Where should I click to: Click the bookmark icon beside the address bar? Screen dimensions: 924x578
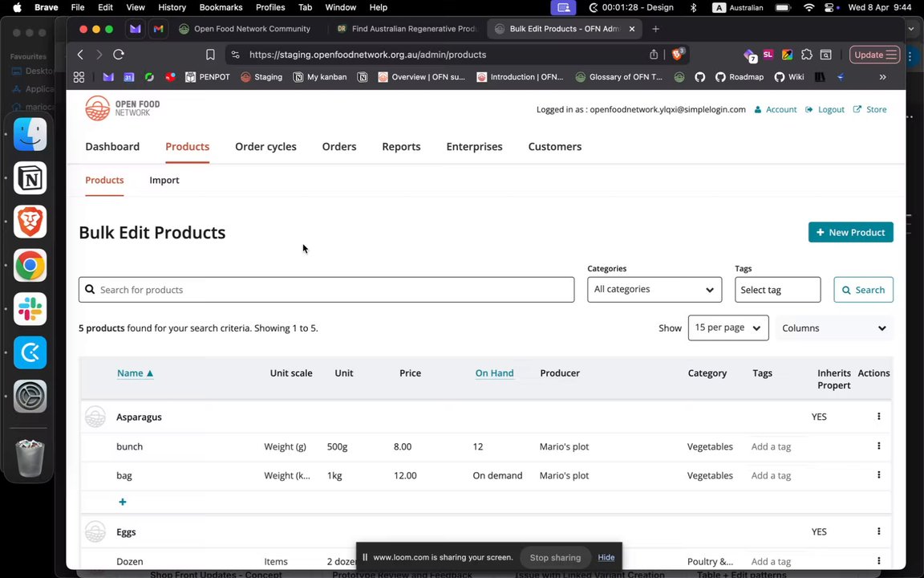pos(210,55)
